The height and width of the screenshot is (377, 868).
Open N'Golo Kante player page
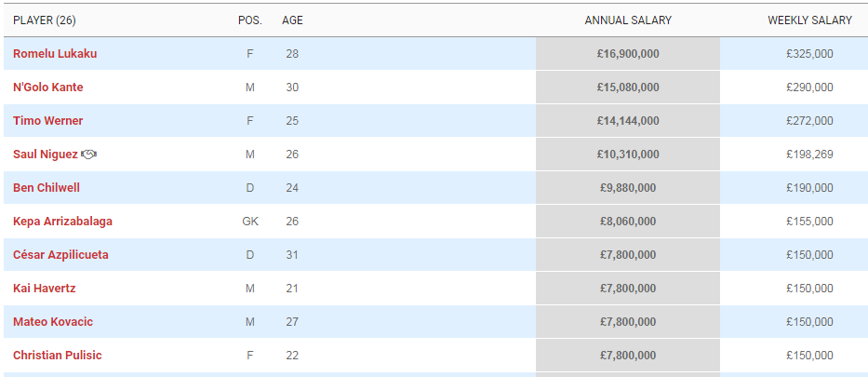(48, 88)
